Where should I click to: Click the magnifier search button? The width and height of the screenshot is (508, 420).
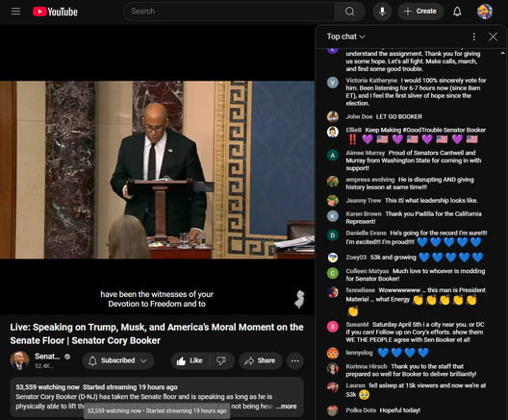349,12
